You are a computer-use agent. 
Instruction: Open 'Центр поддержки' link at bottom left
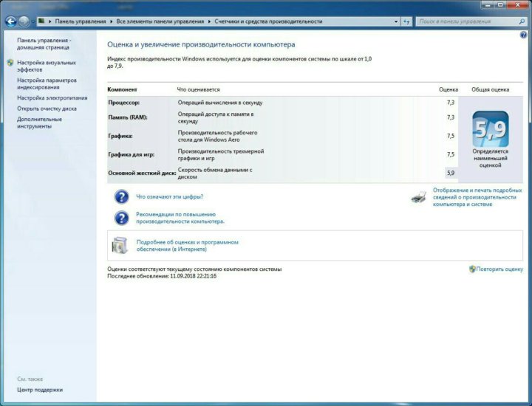40,390
